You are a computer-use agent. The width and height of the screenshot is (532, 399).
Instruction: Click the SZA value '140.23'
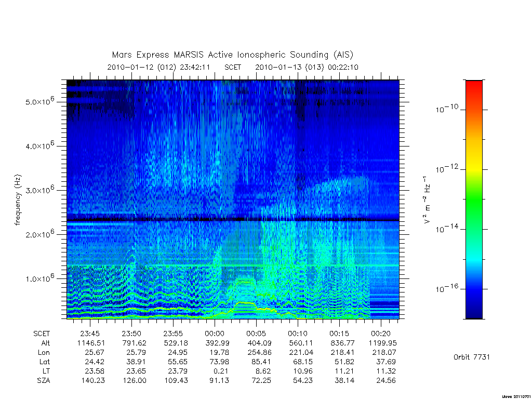click(x=92, y=381)
